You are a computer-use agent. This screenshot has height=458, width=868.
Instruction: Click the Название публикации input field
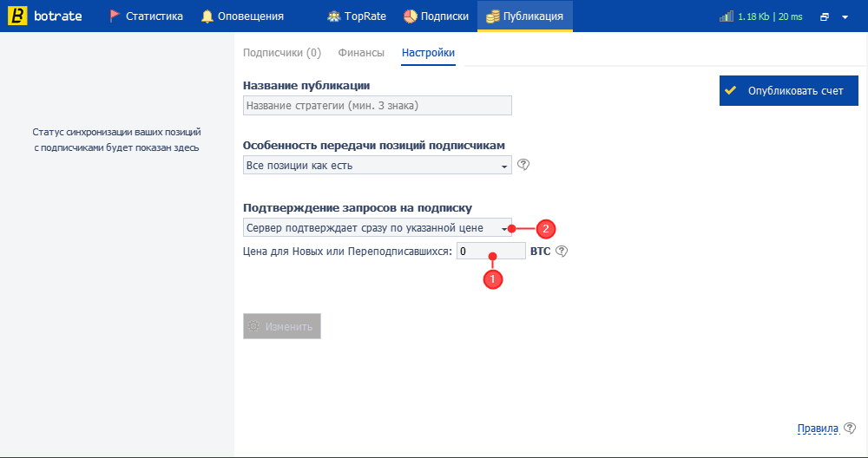377,106
